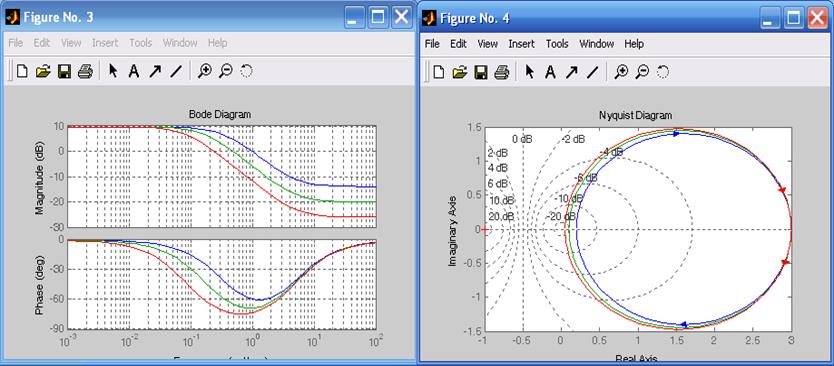834x366 pixels.
Task: Print icon in Figure No. 3 toolbar
Action: (85, 71)
